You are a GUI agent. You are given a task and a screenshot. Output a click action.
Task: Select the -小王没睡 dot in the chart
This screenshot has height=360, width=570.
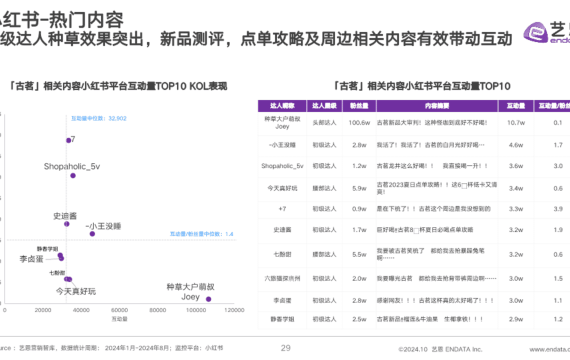92,234
